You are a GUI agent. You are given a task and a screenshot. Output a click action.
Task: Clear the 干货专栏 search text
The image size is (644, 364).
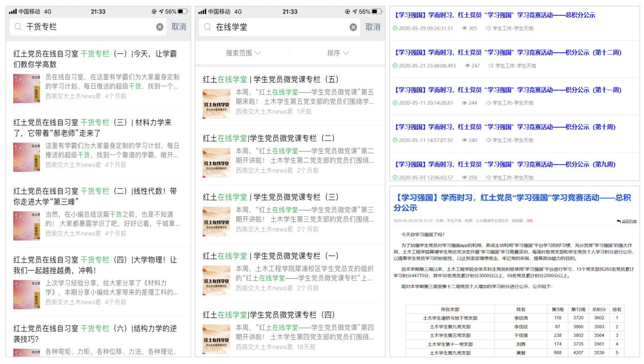click(x=160, y=27)
